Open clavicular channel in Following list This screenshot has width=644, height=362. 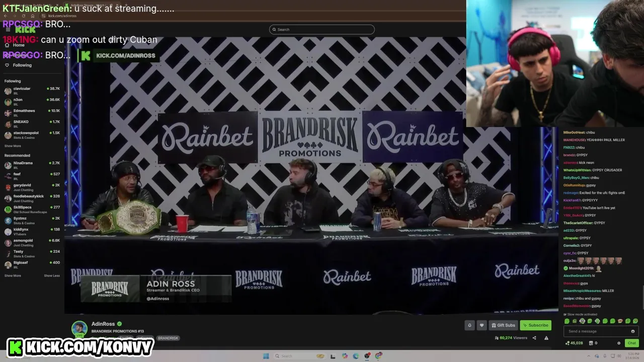[x=32, y=90]
